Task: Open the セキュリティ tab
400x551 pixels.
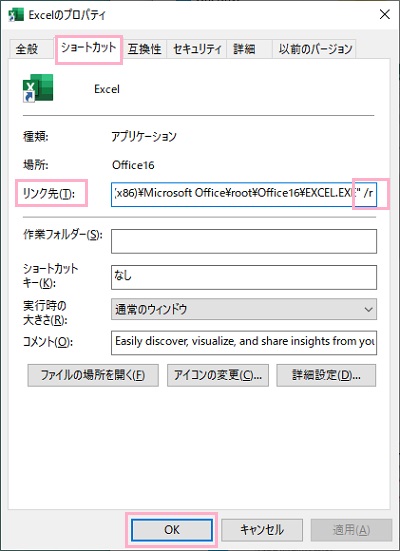Action: click(x=197, y=49)
